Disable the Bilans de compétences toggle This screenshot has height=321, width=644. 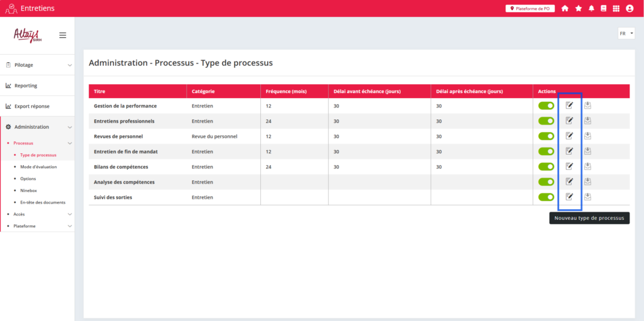[x=546, y=166]
